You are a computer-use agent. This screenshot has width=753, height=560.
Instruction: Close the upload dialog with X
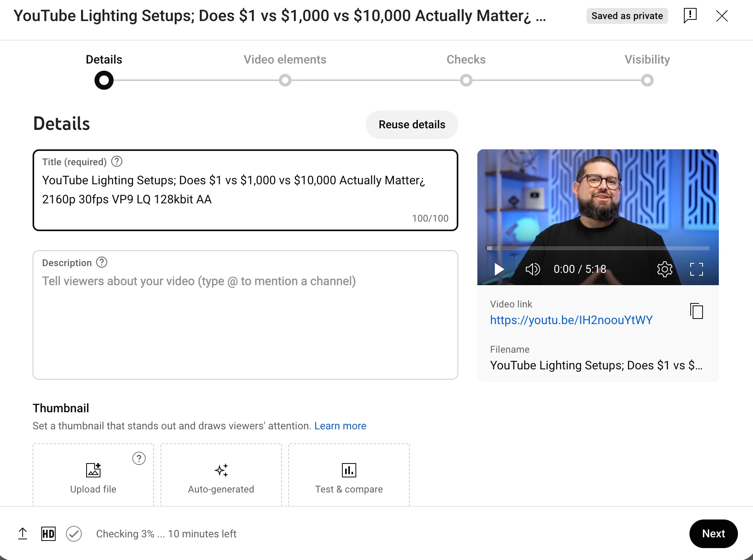pos(722,16)
